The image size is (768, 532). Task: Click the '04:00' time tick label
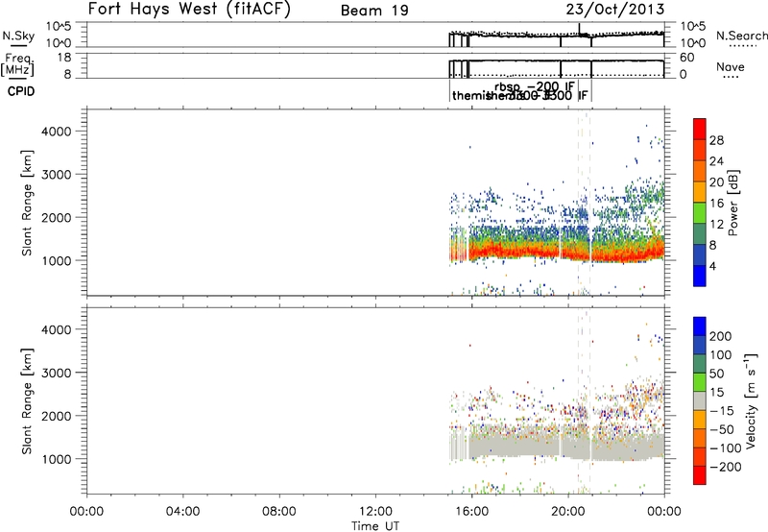(x=182, y=512)
